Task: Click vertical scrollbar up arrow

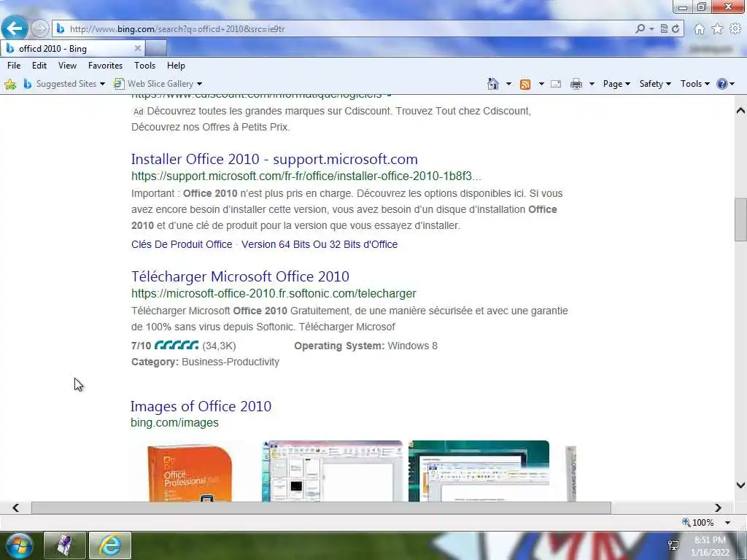Action: [x=740, y=111]
